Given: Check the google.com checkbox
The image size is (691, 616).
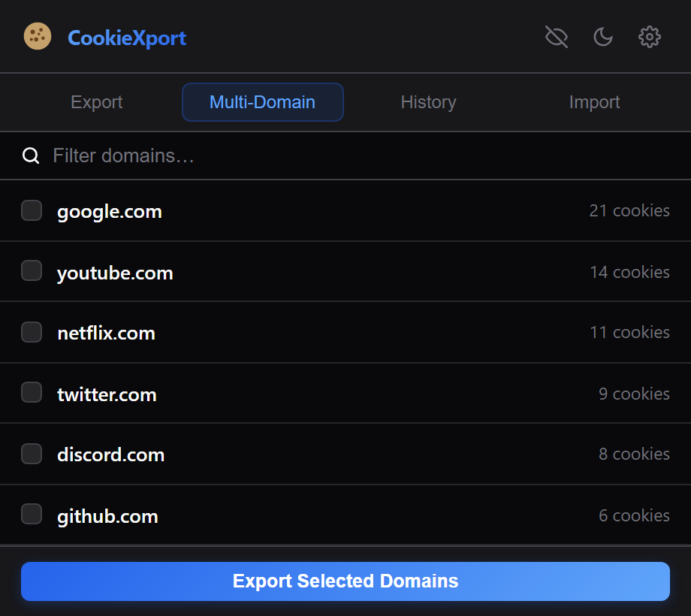Looking at the screenshot, I should [32, 210].
